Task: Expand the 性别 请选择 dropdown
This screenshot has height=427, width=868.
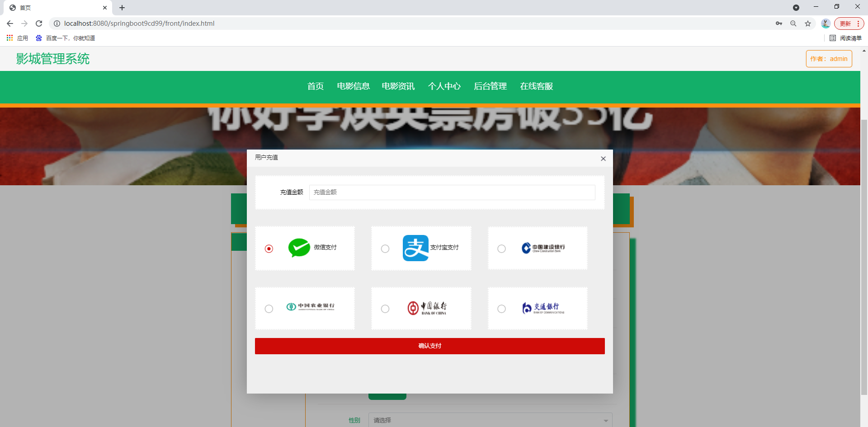Action: pos(491,420)
